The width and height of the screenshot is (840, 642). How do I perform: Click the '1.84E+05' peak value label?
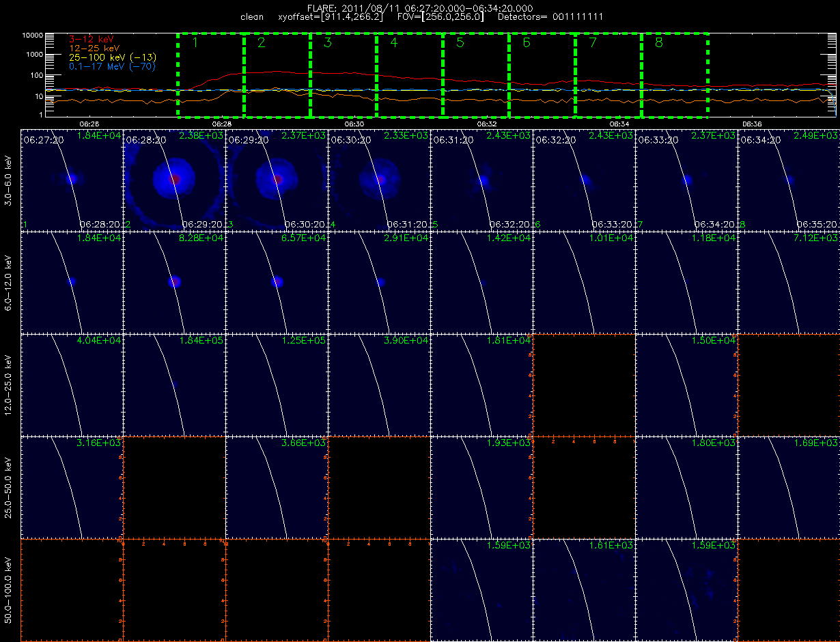[201, 341]
